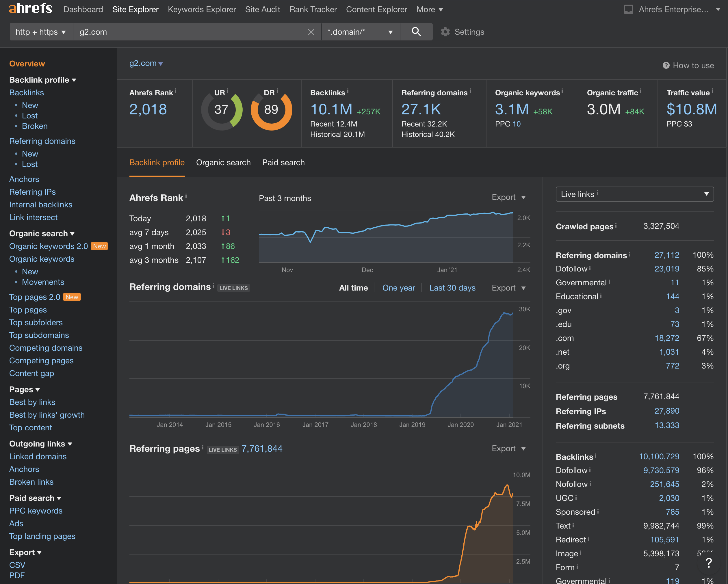Click the DR score gauge
This screenshot has height=584, width=728.
click(x=271, y=109)
